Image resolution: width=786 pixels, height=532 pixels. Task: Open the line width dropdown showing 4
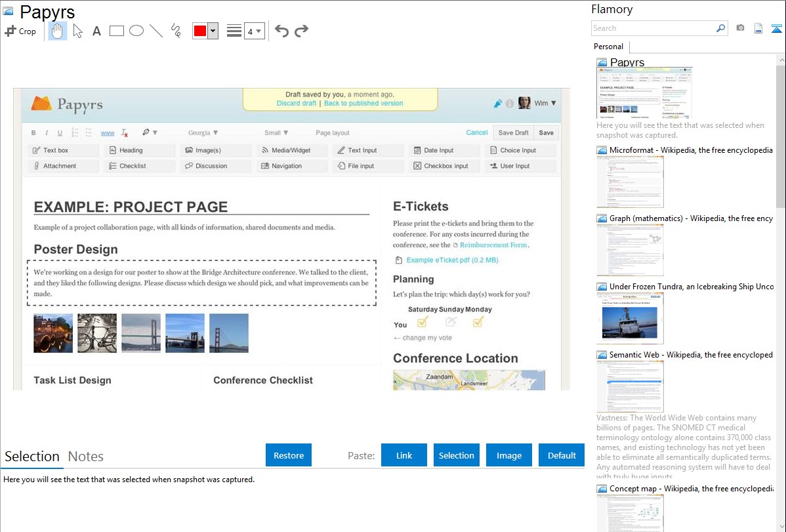255,31
